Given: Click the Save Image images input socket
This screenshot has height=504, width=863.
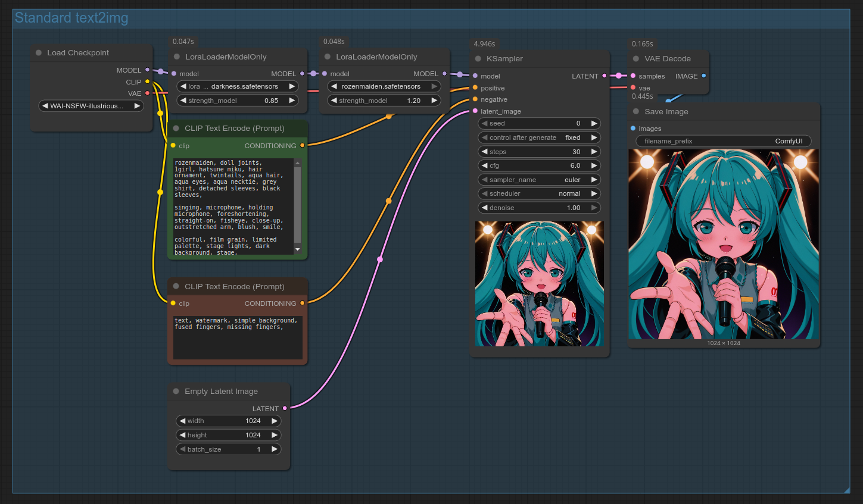Looking at the screenshot, I should 633,129.
